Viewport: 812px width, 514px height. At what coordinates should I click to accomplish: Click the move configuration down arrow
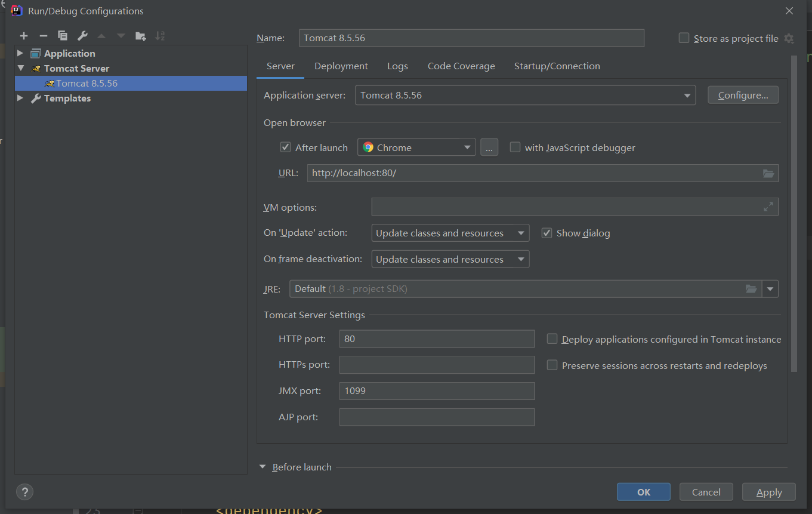[x=121, y=36]
